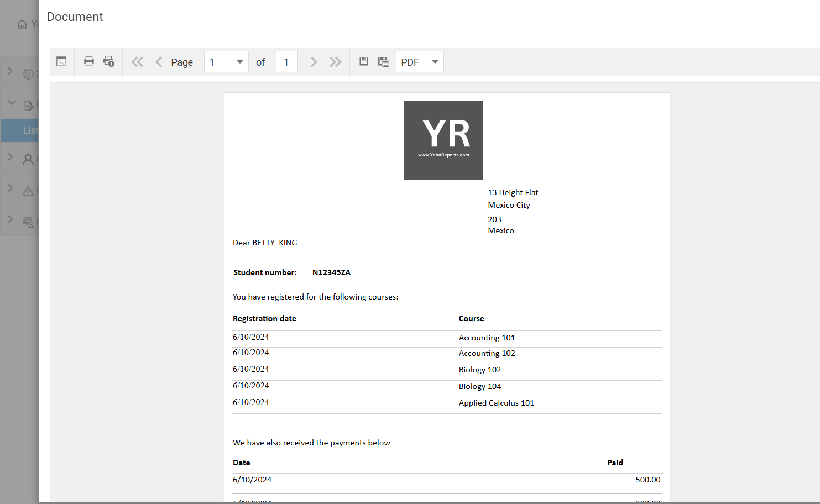Expand the gear settings sidebar section
Image resolution: width=820 pixels, height=504 pixels.
[x=10, y=71]
